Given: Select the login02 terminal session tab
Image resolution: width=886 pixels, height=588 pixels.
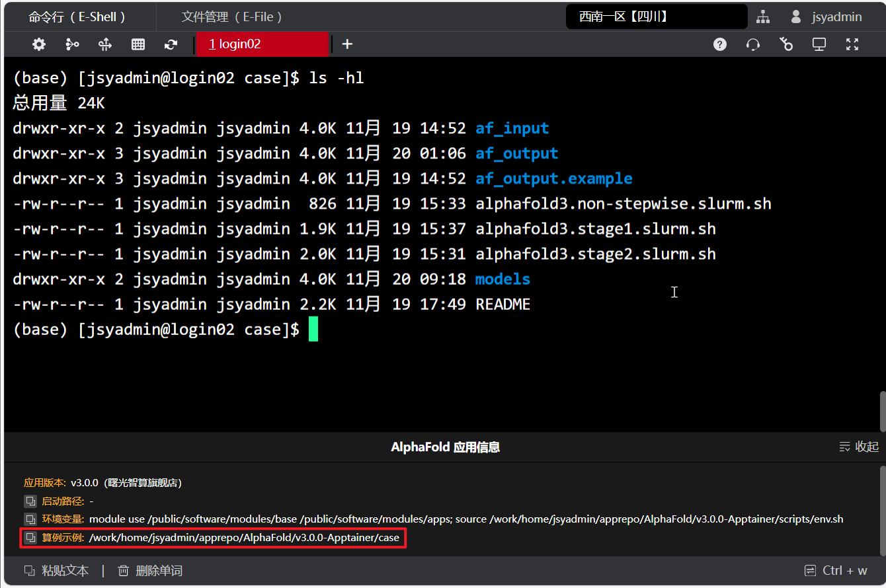Looking at the screenshot, I should point(261,44).
